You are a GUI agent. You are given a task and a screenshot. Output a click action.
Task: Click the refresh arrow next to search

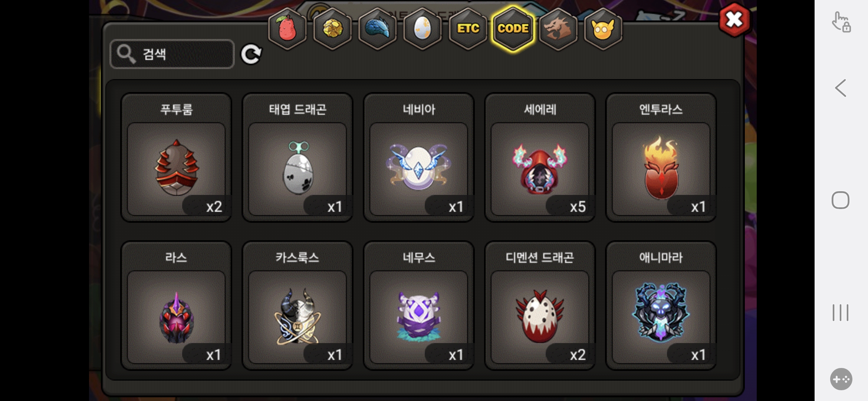(x=251, y=54)
